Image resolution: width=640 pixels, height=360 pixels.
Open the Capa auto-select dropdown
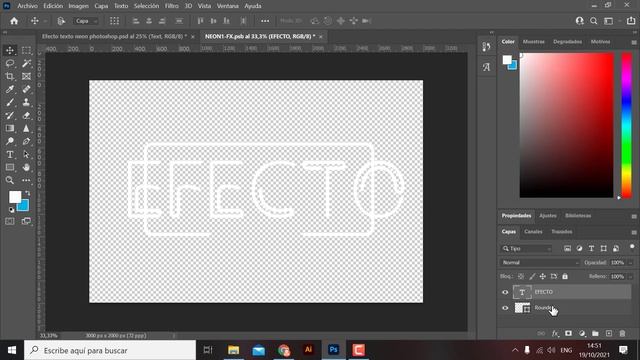tap(86, 21)
